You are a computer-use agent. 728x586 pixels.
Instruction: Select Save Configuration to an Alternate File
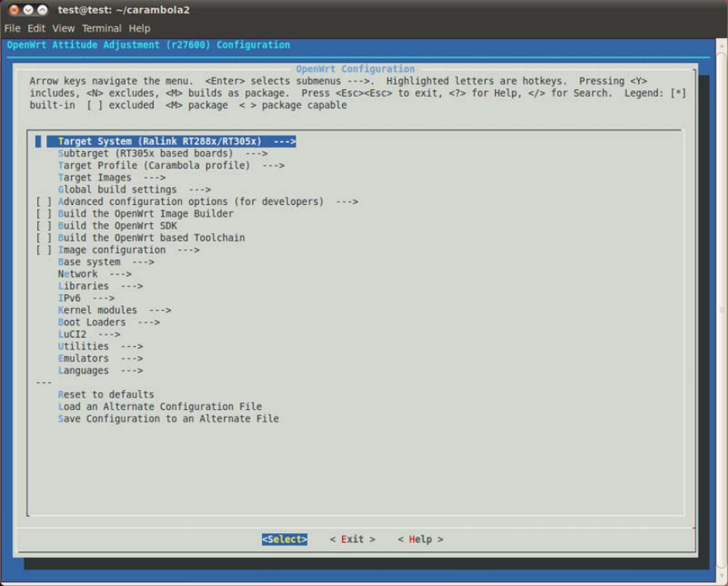168,419
